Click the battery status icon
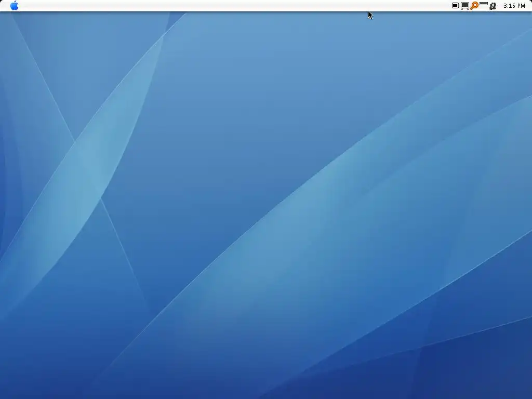532x399 pixels. [x=455, y=5]
